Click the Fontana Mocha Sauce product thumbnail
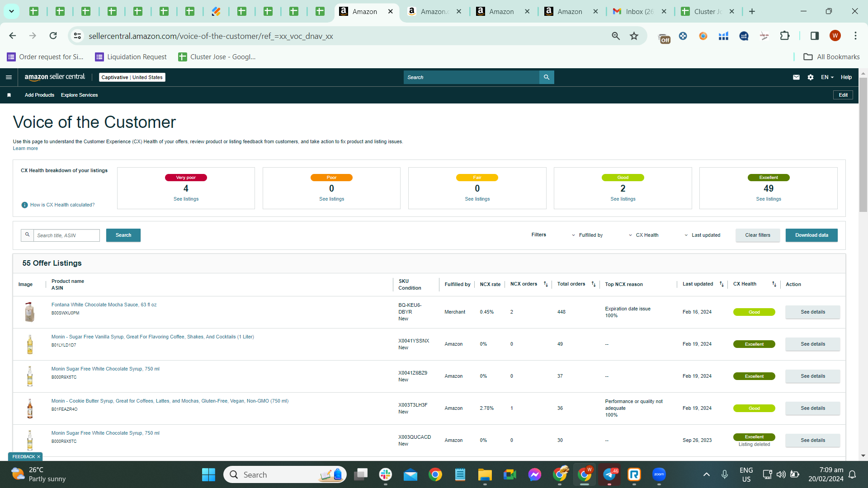Viewport: 868px width, 488px height. pos(30,312)
